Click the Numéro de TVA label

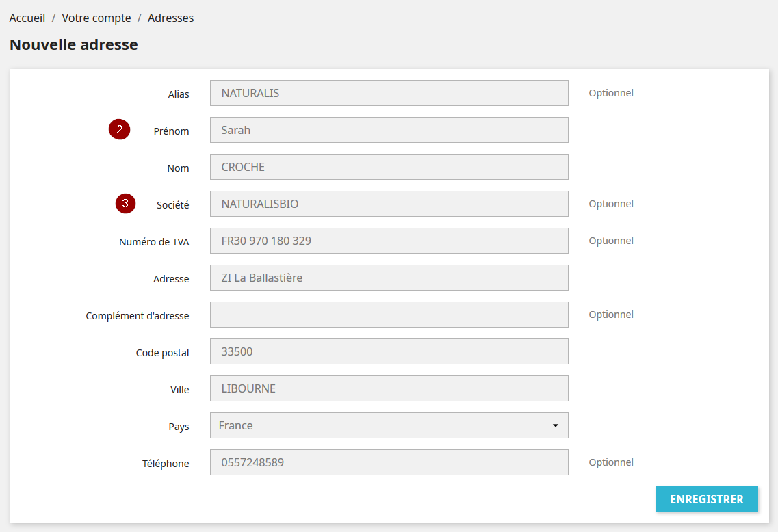click(154, 242)
